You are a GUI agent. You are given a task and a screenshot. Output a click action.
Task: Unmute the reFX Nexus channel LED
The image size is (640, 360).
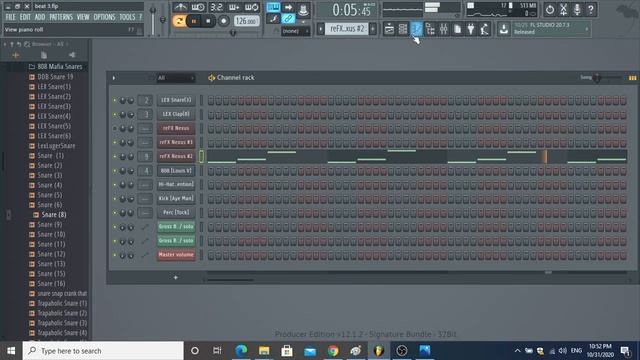click(115, 129)
